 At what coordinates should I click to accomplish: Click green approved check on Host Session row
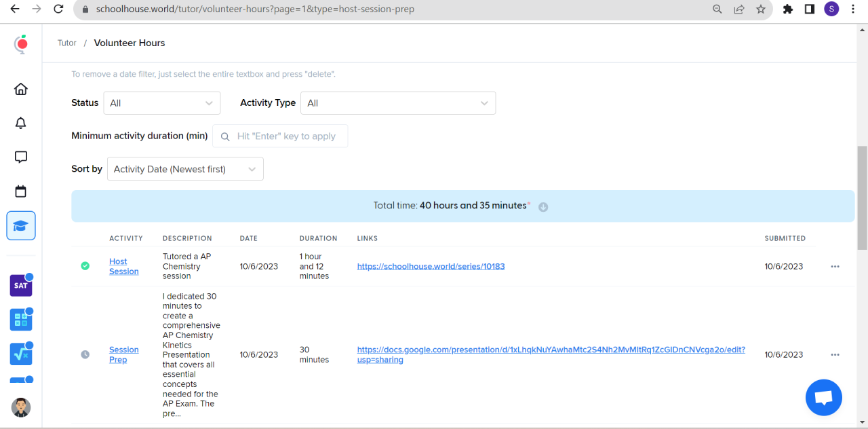click(x=85, y=266)
